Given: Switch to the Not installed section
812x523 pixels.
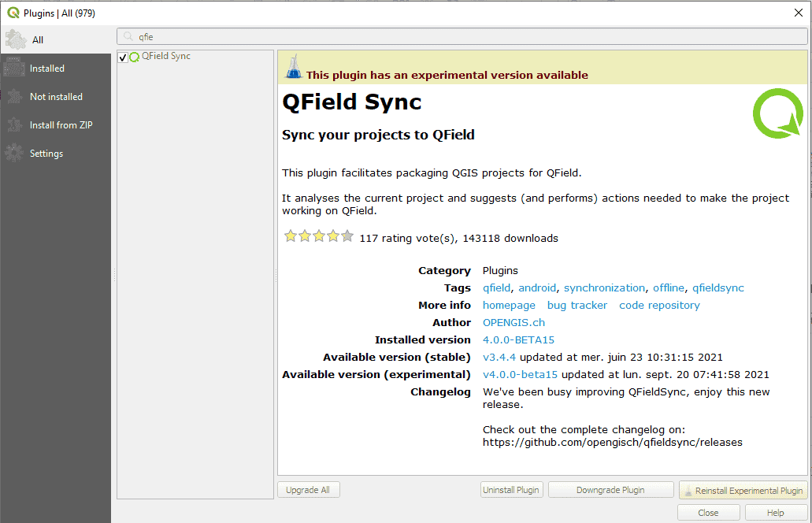Looking at the screenshot, I should 13,96.
